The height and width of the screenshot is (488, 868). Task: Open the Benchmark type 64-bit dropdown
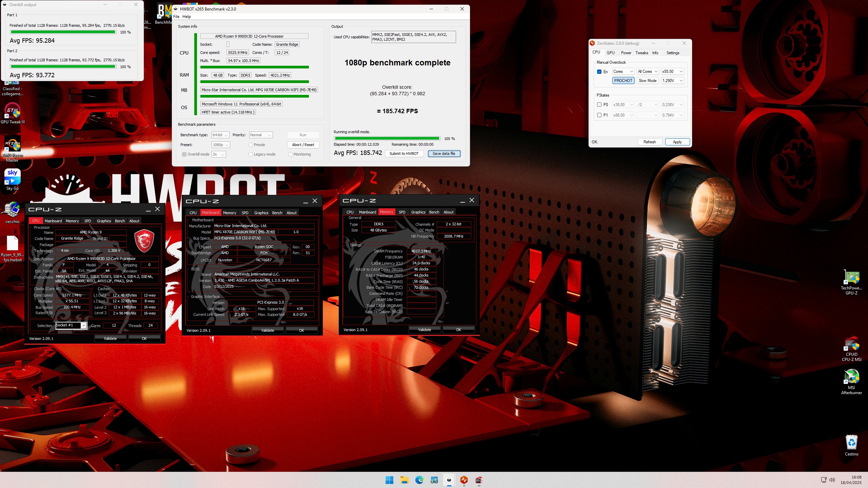[220, 135]
